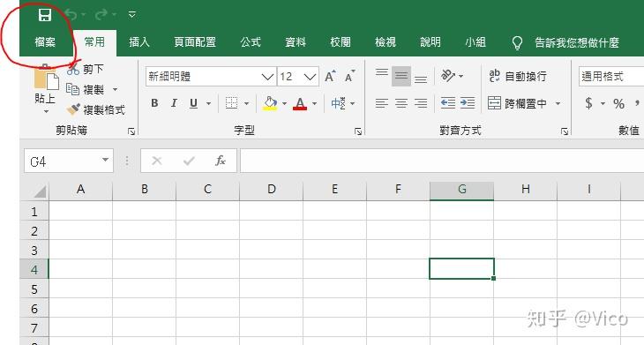Click 剪下 (Cut) scissors button
This screenshot has height=345, width=644.
pos(86,69)
